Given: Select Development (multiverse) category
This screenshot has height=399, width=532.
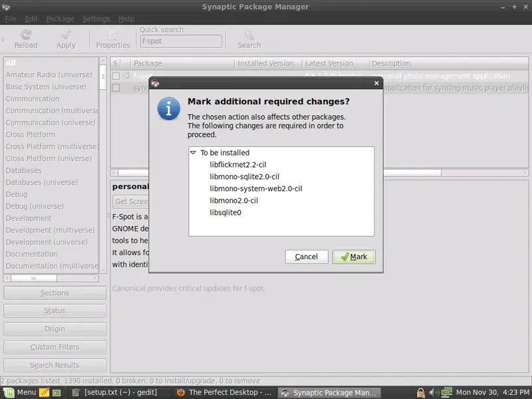Looking at the screenshot, I should pos(51,230).
